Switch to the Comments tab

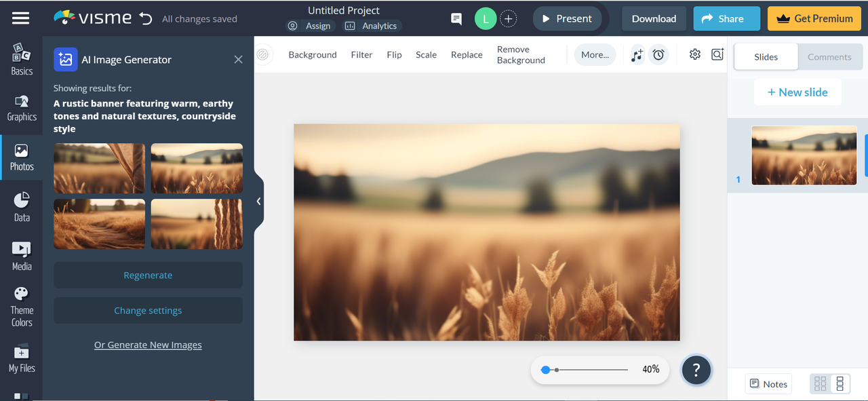(x=829, y=57)
